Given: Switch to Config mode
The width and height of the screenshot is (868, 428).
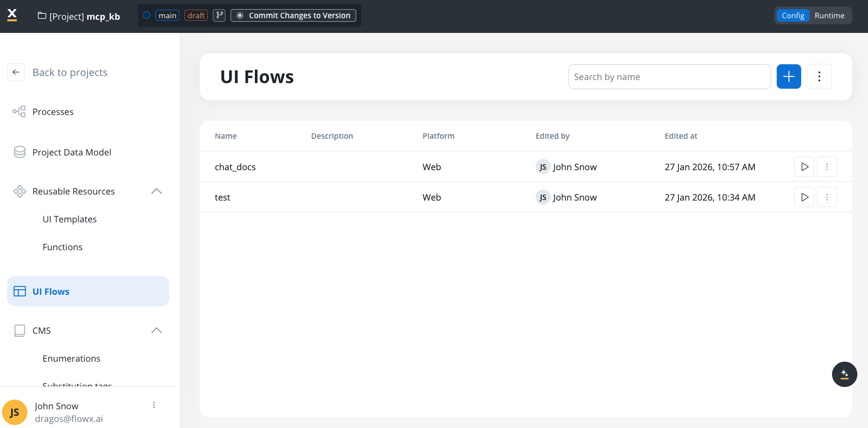Looking at the screenshot, I should coord(792,15).
